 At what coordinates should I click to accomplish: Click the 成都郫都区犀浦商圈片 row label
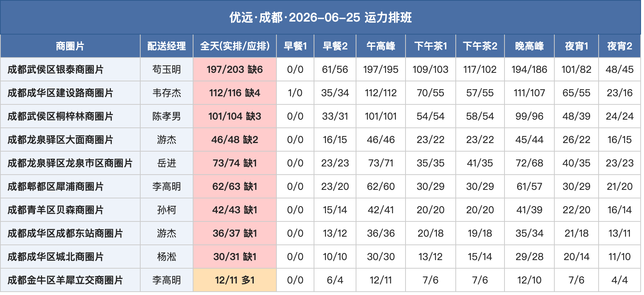(x=55, y=187)
